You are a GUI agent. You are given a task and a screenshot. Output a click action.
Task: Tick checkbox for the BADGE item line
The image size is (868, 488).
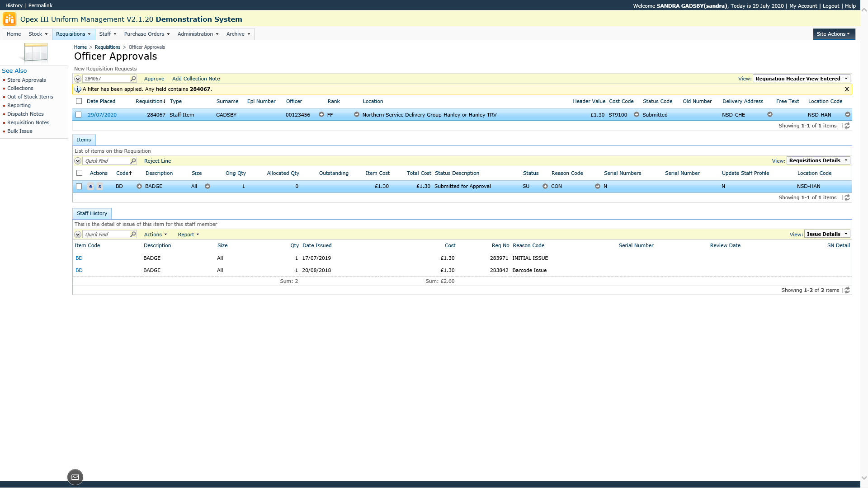(x=79, y=186)
